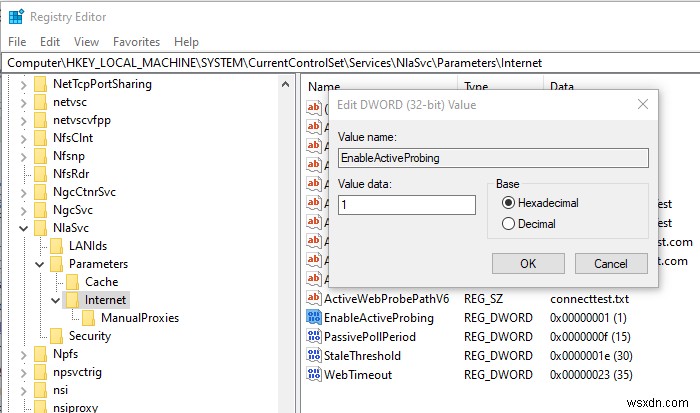Select the ManualProxies folder icon
The height and width of the screenshot is (413, 700).
tap(88, 318)
